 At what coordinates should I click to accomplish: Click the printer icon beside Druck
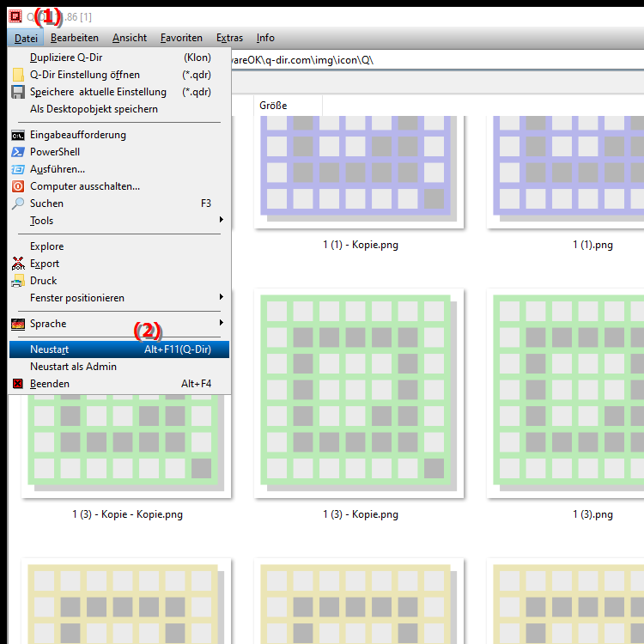click(x=18, y=281)
